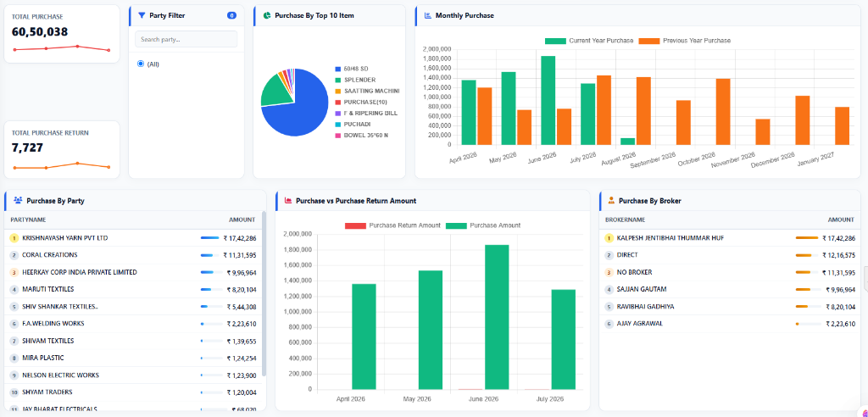Toggle the PUCHADI pie legend entry
The height and width of the screenshot is (417, 868).
[353, 124]
